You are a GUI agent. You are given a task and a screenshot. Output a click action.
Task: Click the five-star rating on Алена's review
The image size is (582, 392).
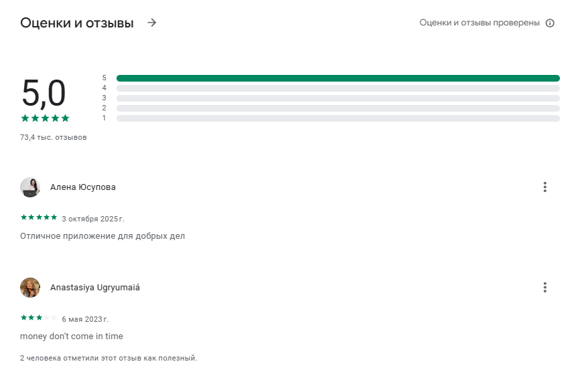pos(39,217)
